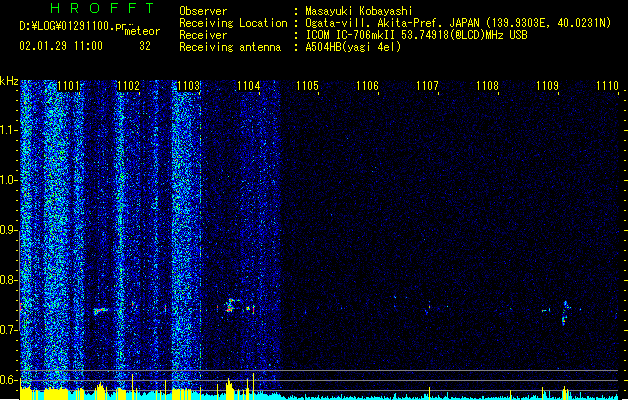The height and width of the screenshot is (400, 629).
Task: Select the meteor count value 32
Action: [145, 46]
